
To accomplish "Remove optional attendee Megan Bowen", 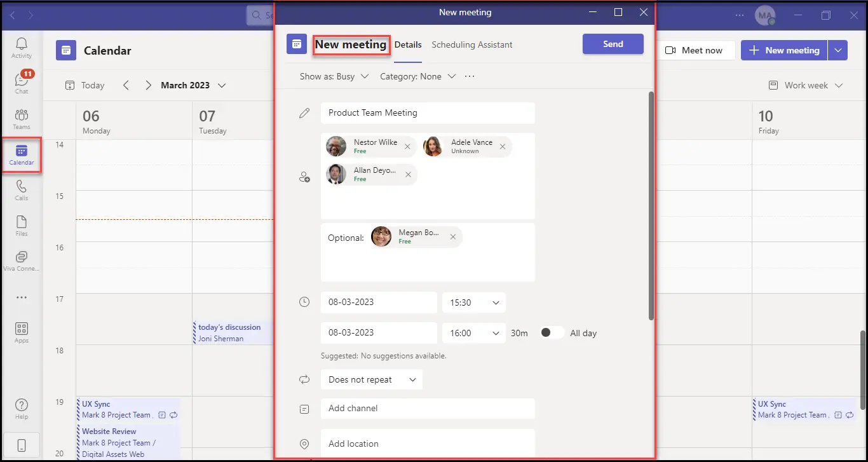I will pyautogui.click(x=452, y=237).
